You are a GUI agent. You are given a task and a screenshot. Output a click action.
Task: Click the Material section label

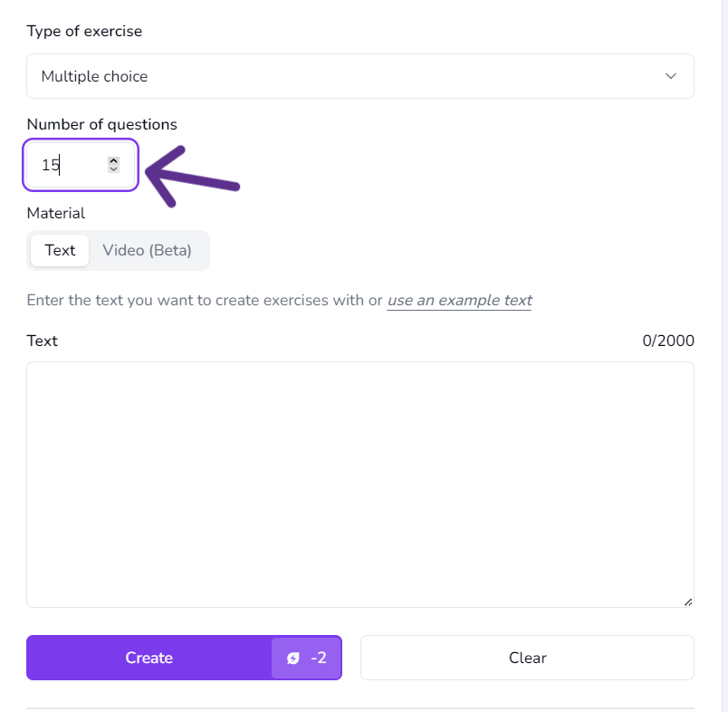click(55, 213)
